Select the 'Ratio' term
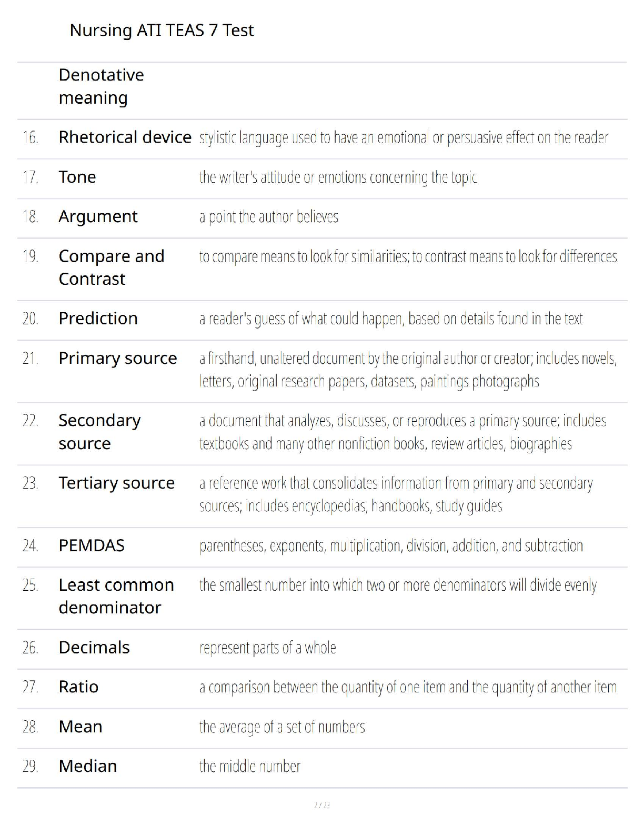 [78, 687]
